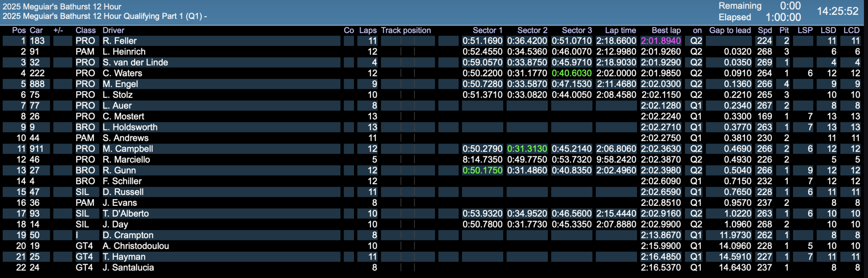This screenshot has height=278, width=868.
Task: Select driver A. Christodoulou in GT4 class
Action: [136, 246]
